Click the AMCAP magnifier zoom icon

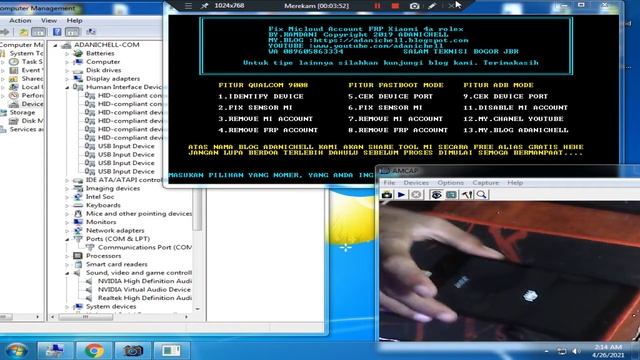(x=482, y=195)
